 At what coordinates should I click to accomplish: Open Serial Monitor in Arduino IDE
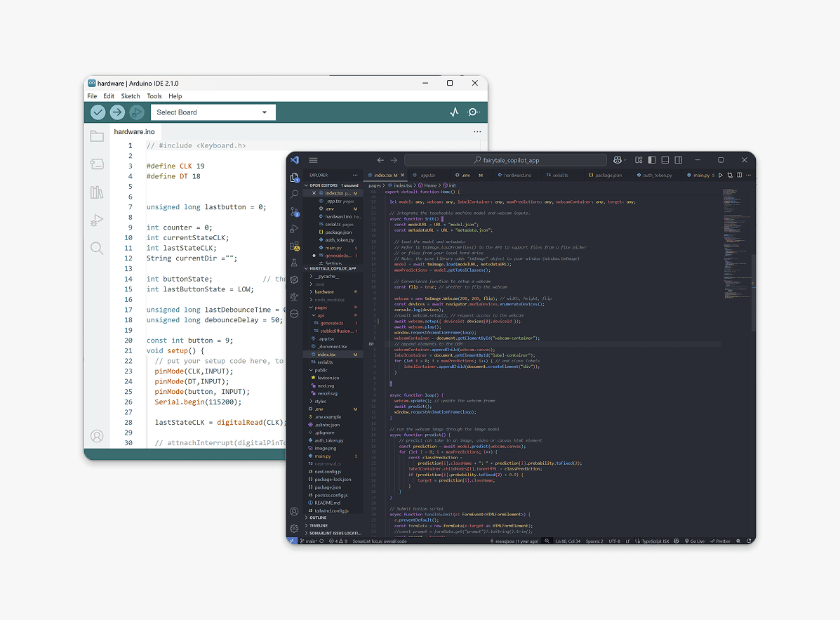pyautogui.click(x=473, y=112)
